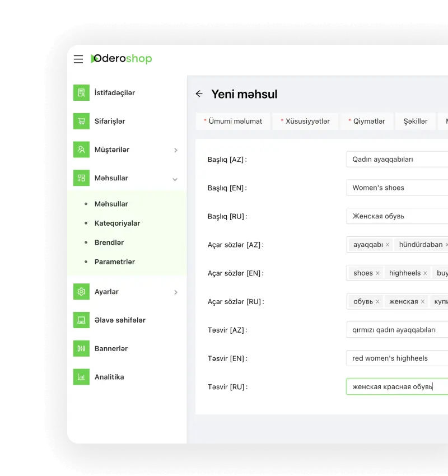Open the hamburger menu icon
The height and width of the screenshot is (476, 448).
pyautogui.click(x=78, y=59)
